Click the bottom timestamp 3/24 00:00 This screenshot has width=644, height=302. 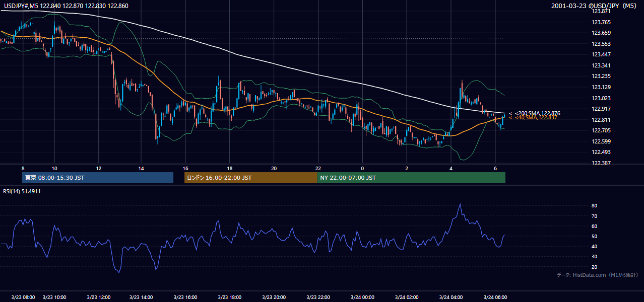pos(362,297)
